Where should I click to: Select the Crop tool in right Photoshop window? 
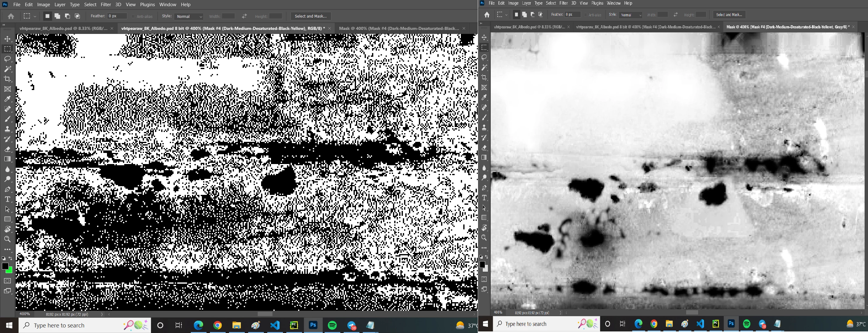point(484,77)
